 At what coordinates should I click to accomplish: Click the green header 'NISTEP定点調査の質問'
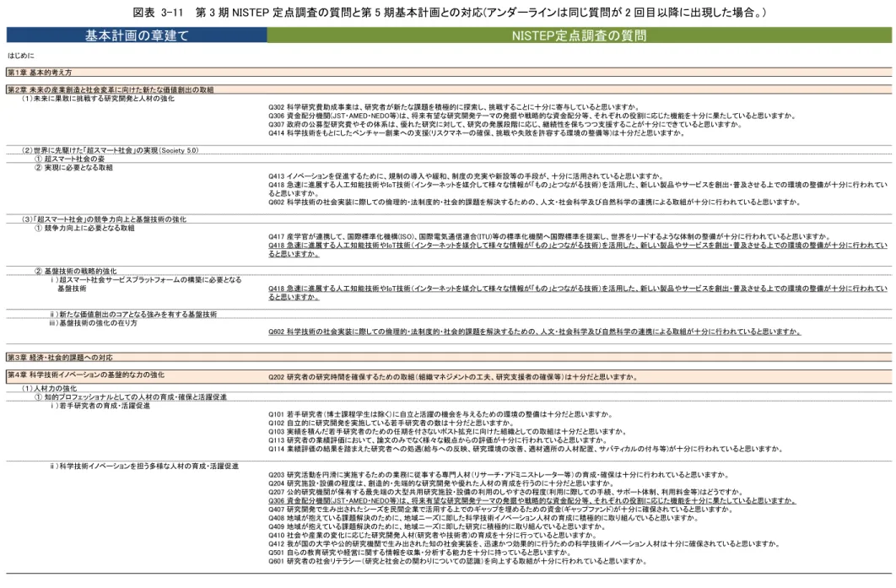pyautogui.click(x=579, y=35)
